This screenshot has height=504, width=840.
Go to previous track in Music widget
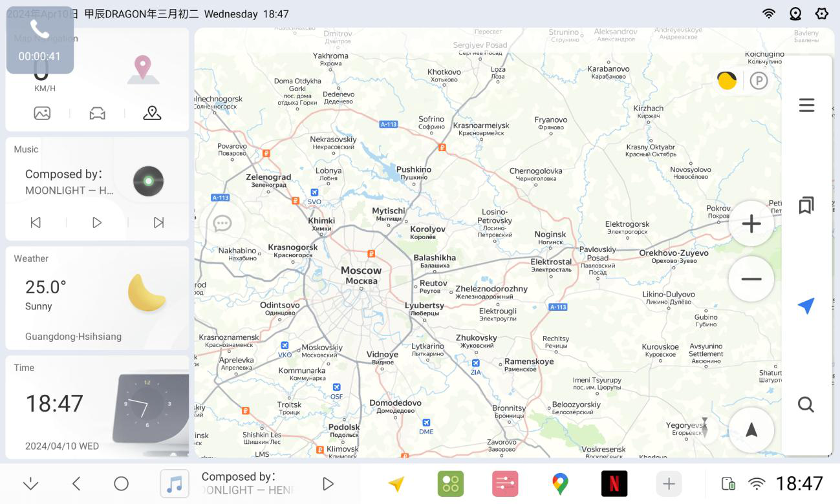click(36, 222)
